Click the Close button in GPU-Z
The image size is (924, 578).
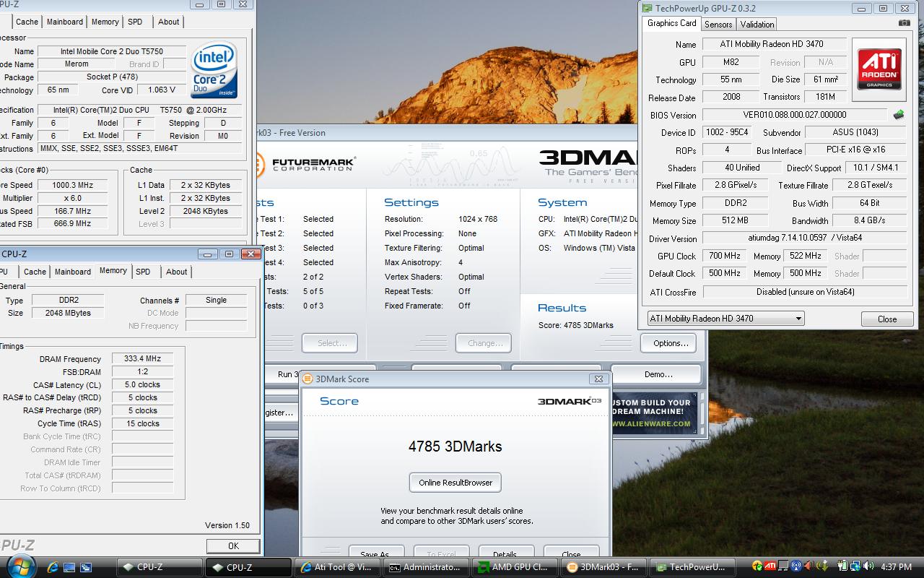point(887,319)
